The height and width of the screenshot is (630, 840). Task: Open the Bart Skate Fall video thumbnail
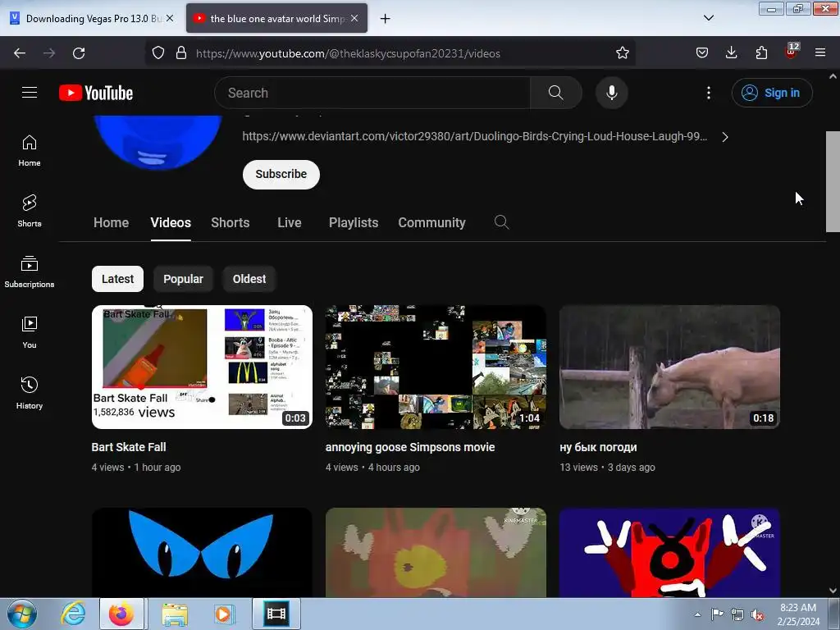tap(202, 367)
